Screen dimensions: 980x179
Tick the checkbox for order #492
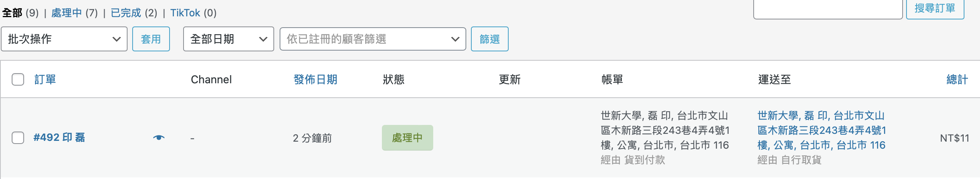point(18,138)
